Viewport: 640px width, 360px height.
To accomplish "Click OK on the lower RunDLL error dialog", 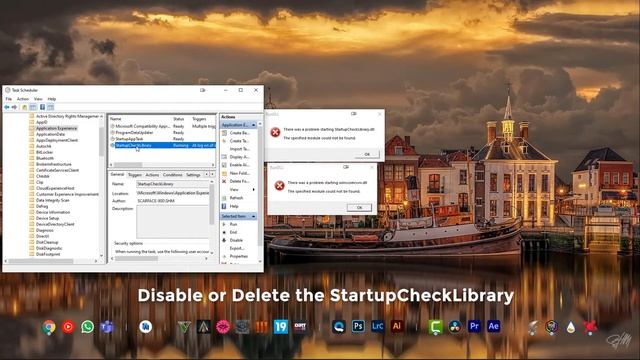I will point(359,207).
